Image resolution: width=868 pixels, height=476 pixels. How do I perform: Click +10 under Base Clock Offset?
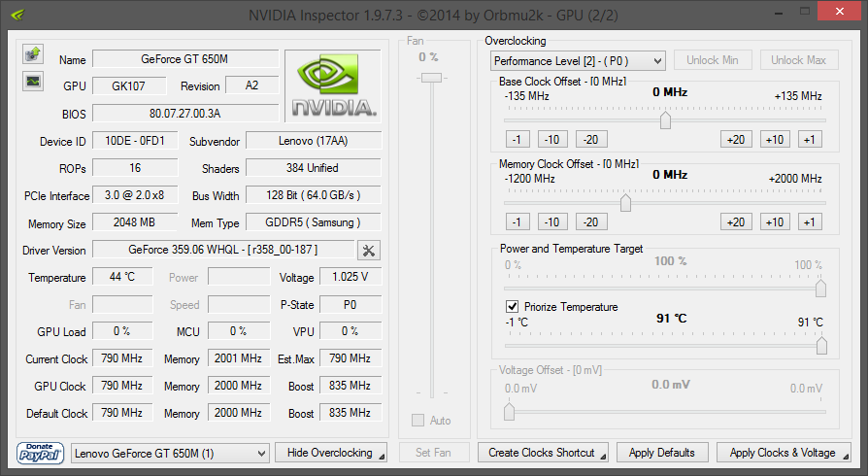[775, 140]
